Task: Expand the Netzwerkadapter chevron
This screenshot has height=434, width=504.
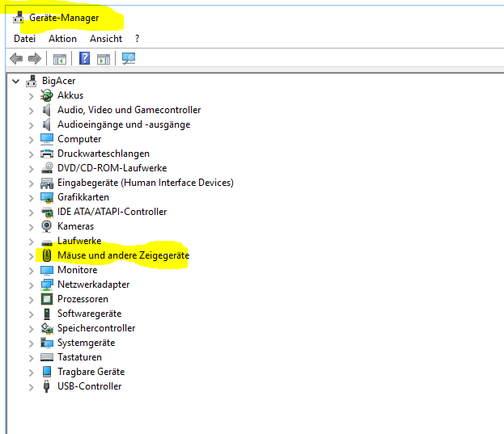Action: pyautogui.click(x=32, y=285)
